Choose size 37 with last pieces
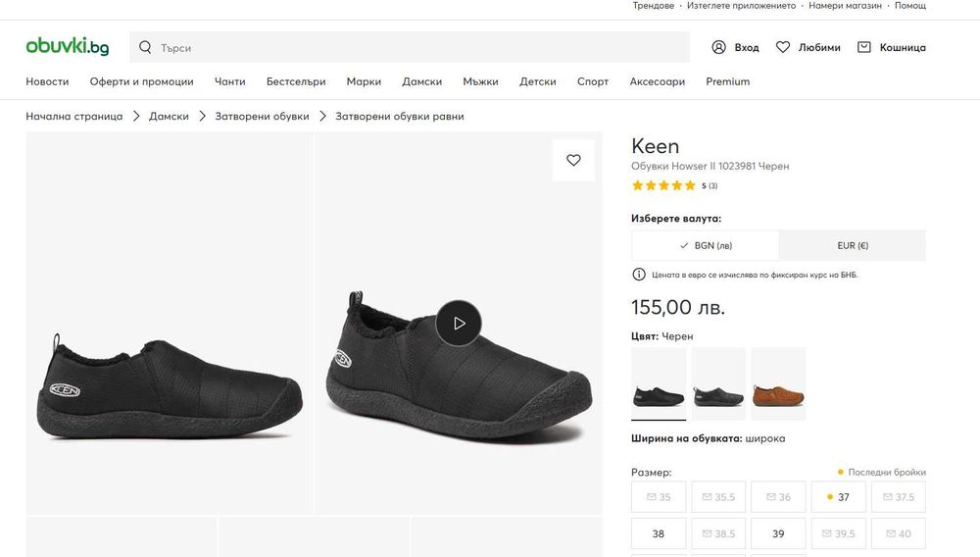The image size is (980, 557). click(839, 497)
